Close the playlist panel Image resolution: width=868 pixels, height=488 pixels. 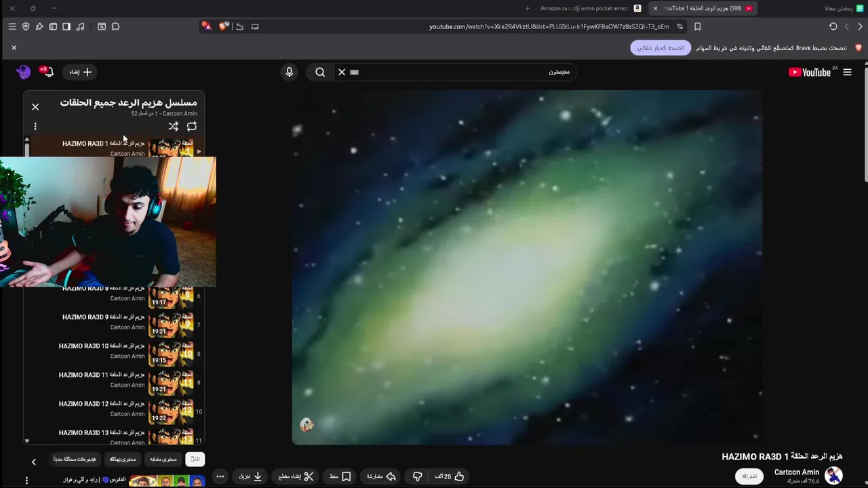[35, 106]
